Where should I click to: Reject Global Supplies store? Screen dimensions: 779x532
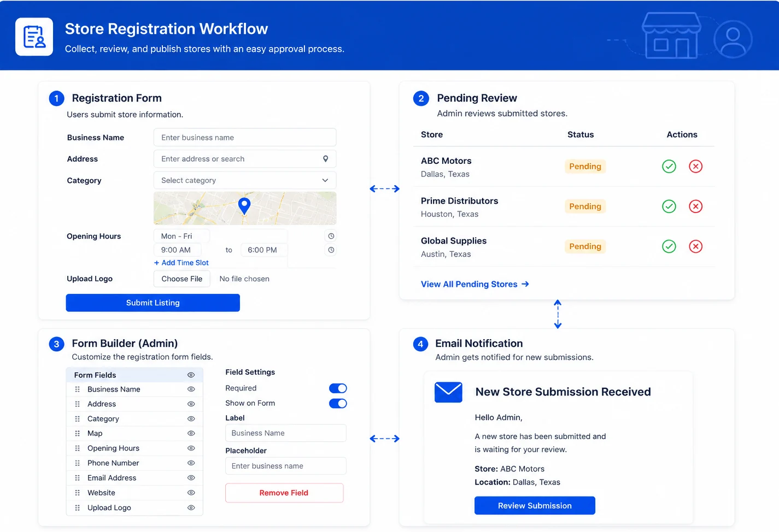coord(695,246)
